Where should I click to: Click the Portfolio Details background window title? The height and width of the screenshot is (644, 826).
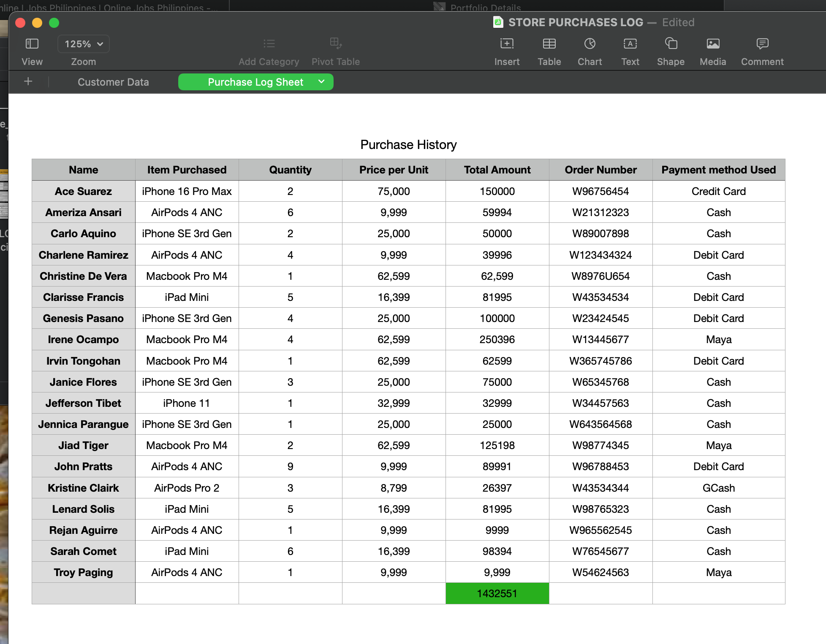[486, 7]
